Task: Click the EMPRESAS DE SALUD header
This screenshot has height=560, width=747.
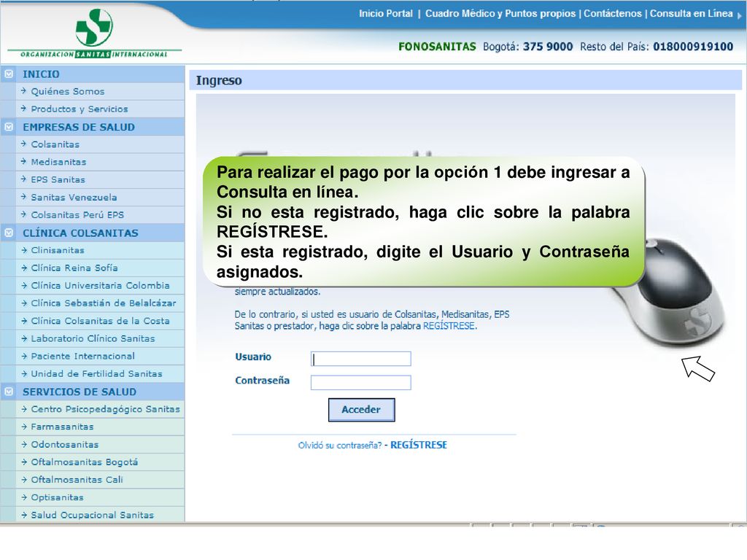Action: (x=79, y=127)
